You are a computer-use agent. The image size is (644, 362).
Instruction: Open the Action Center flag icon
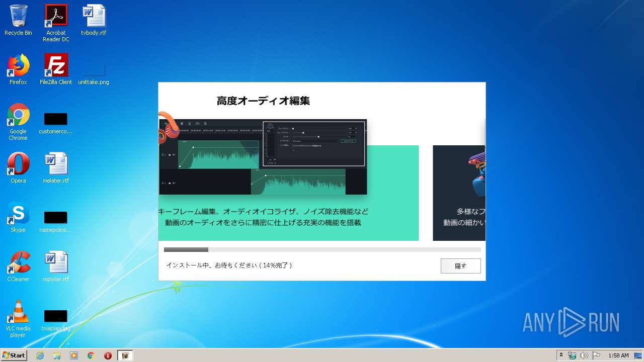point(596,355)
